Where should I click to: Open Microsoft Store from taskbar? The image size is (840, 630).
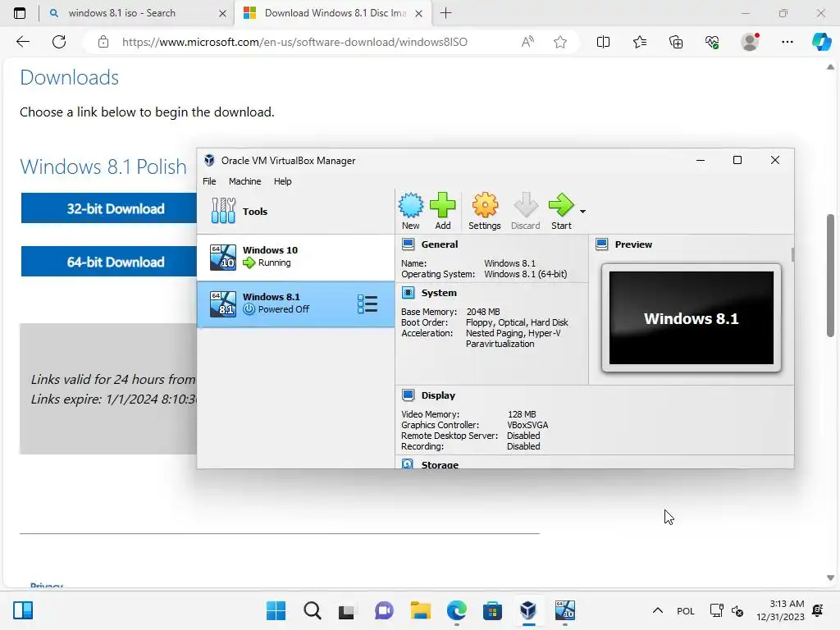[x=492, y=610]
